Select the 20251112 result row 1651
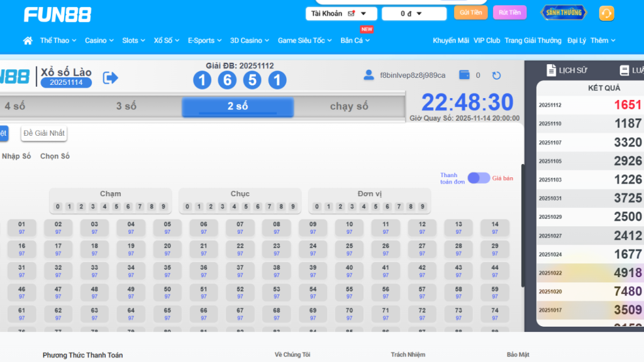 click(x=590, y=105)
